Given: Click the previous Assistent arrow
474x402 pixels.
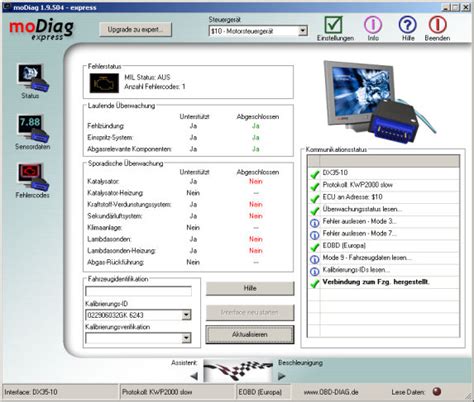Looking at the screenshot, I should 194,376.
